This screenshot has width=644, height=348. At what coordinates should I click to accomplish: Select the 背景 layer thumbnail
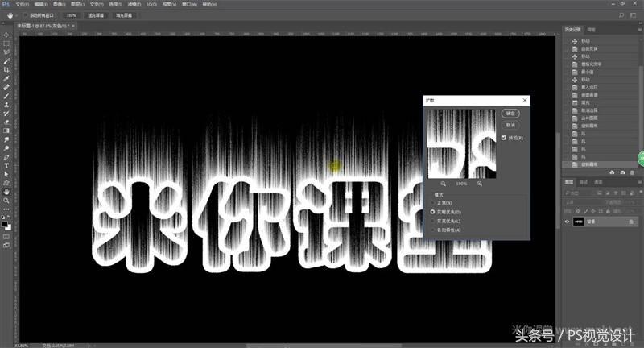click(579, 222)
